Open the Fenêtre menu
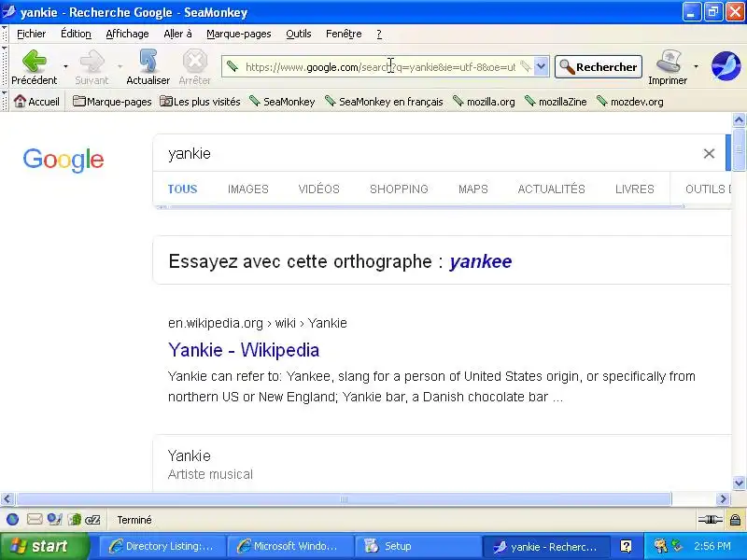 click(344, 34)
